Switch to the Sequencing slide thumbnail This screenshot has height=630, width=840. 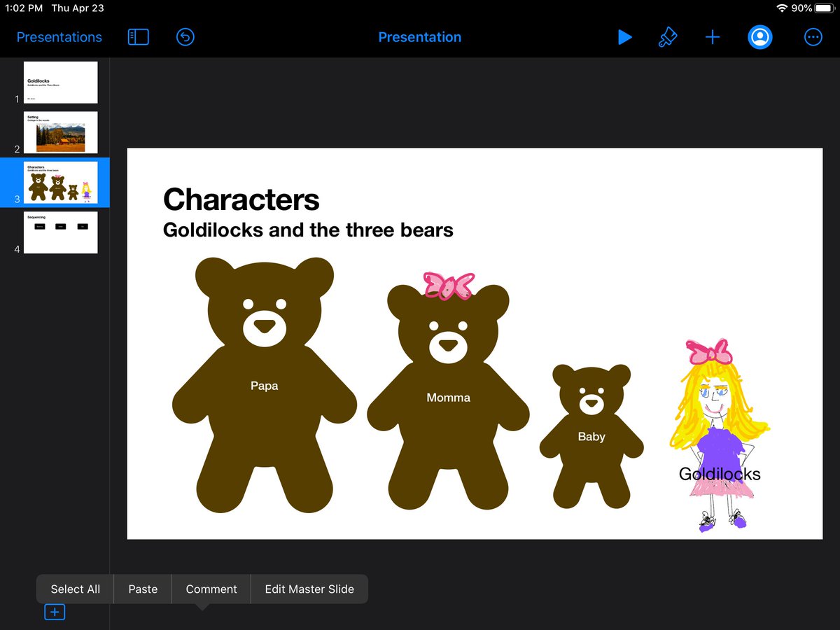[60, 232]
